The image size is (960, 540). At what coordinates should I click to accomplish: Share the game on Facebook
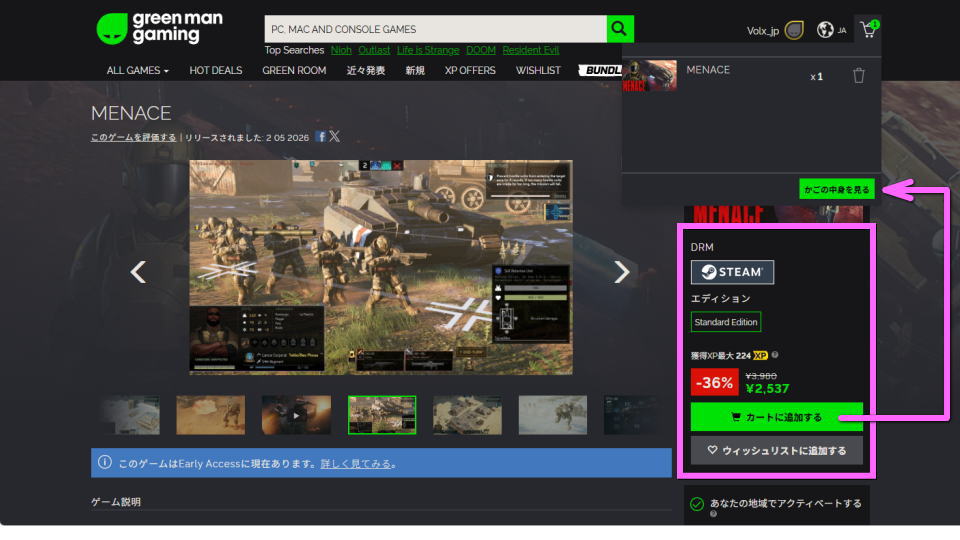coord(321,137)
